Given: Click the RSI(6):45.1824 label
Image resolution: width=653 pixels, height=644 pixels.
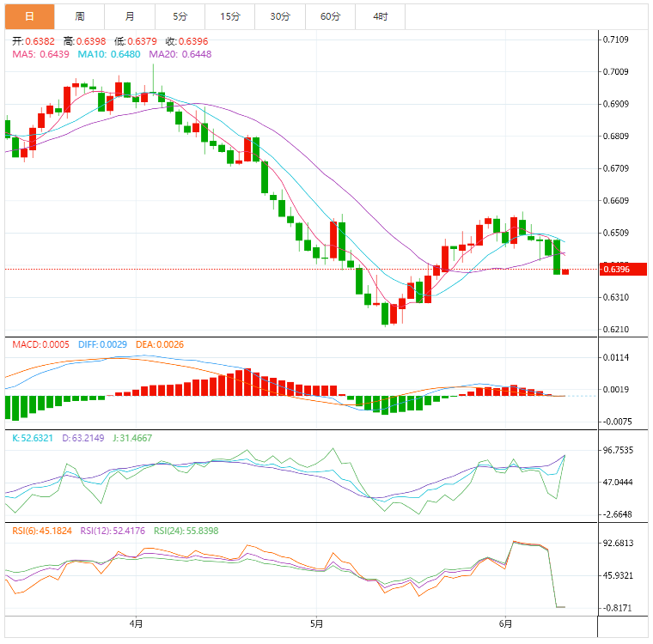Looking at the screenshot, I should click(42, 531).
